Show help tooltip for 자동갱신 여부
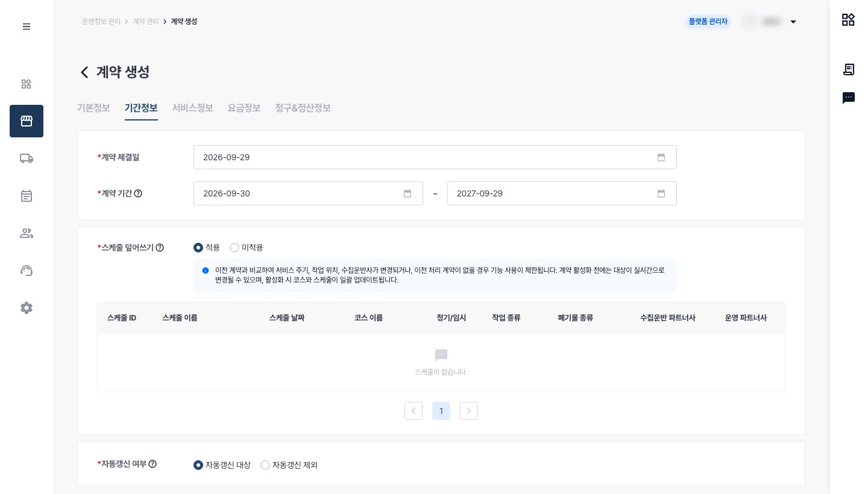Image resolution: width=868 pixels, height=494 pixels. click(x=153, y=464)
